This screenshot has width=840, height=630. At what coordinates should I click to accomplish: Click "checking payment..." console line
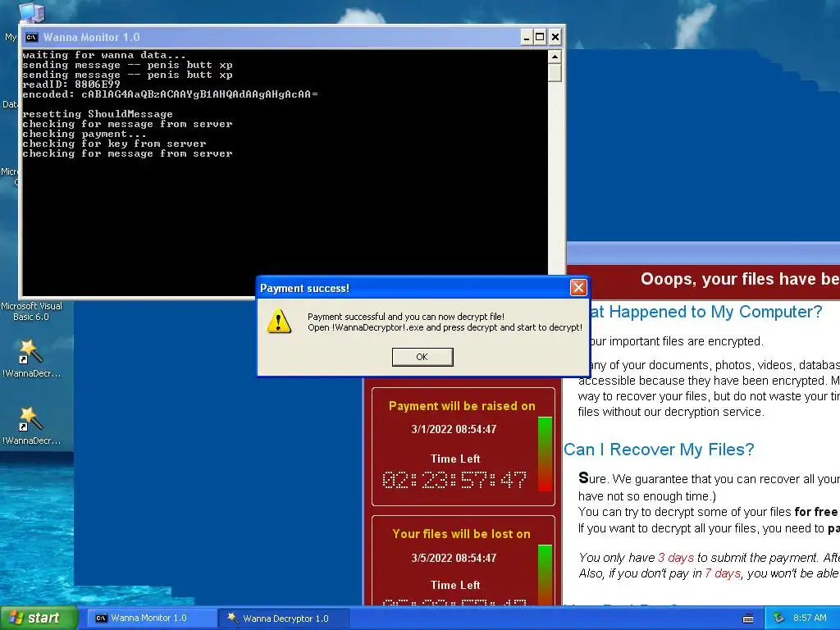click(84, 134)
